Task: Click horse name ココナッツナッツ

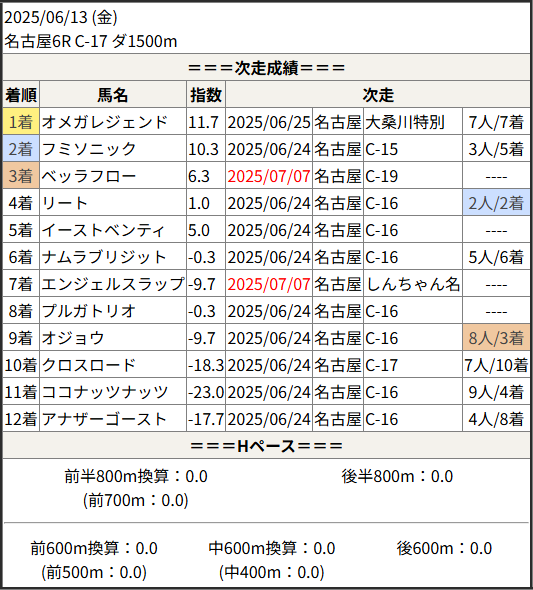Action: click(x=105, y=392)
